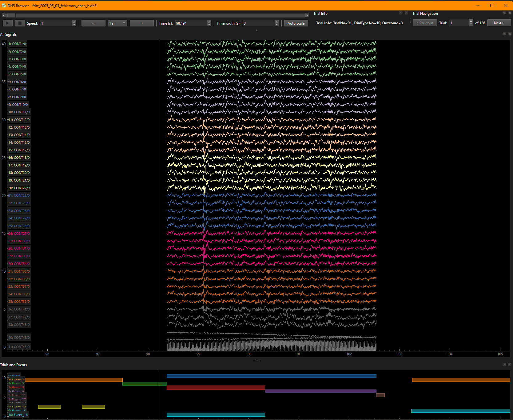
Task: Click the 'All Signals' panel title
Action: (8, 34)
